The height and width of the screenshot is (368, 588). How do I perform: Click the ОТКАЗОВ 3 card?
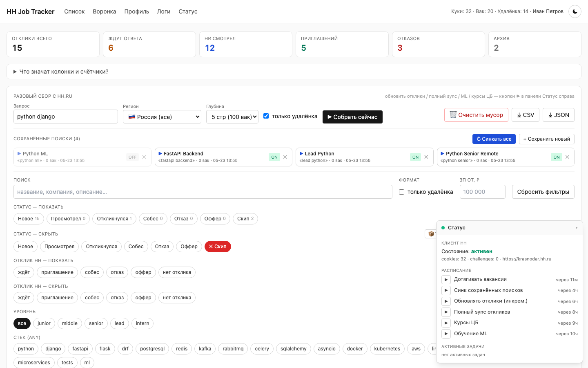(x=439, y=44)
